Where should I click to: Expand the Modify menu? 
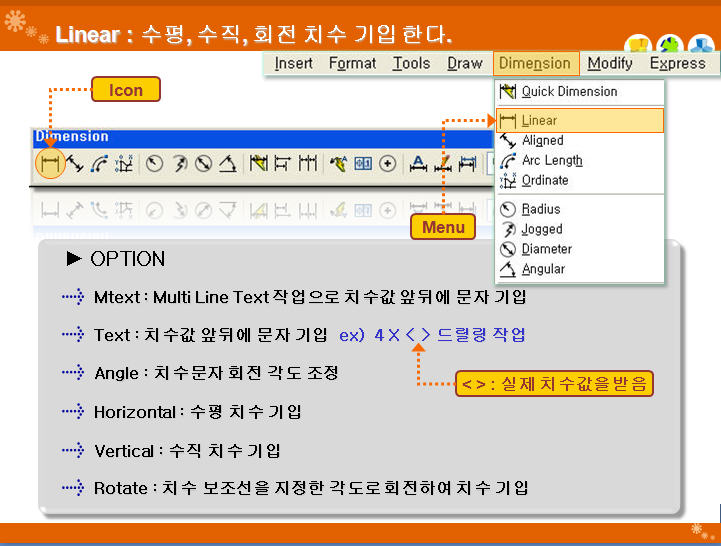(x=610, y=63)
